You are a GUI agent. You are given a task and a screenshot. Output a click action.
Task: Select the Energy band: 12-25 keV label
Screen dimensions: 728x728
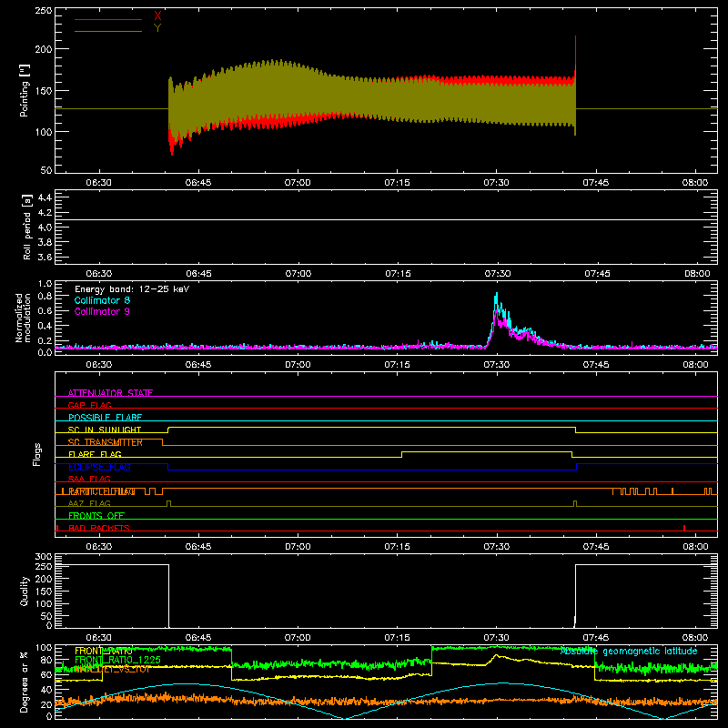click(x=132, y=289)
